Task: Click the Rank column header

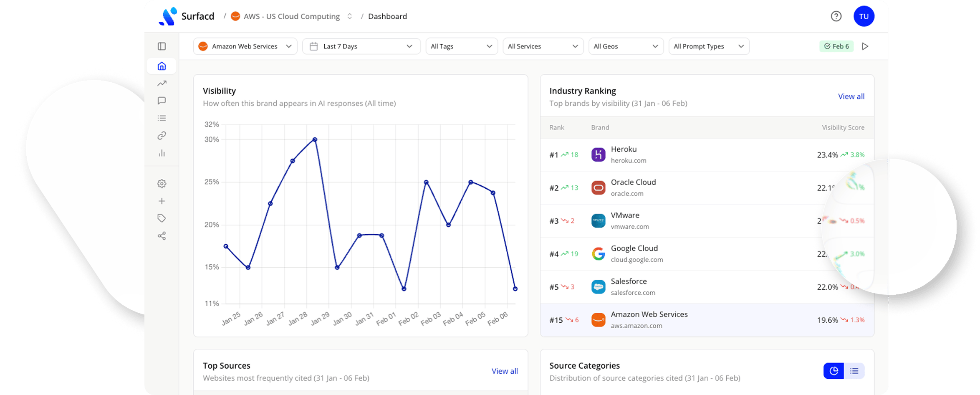Action: click(557, 127)
